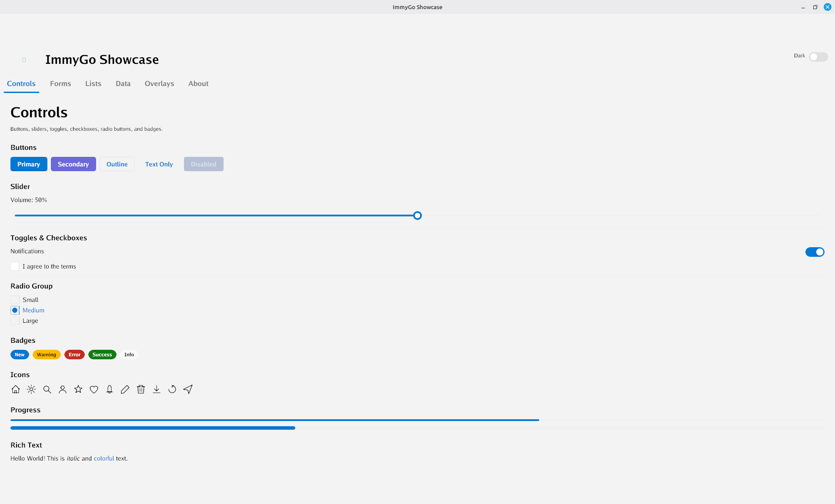Click the paper plane send icon

[x=188, y=389]
